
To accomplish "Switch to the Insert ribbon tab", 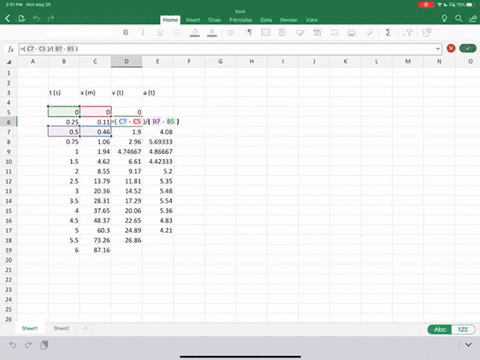I will [193, 20].
